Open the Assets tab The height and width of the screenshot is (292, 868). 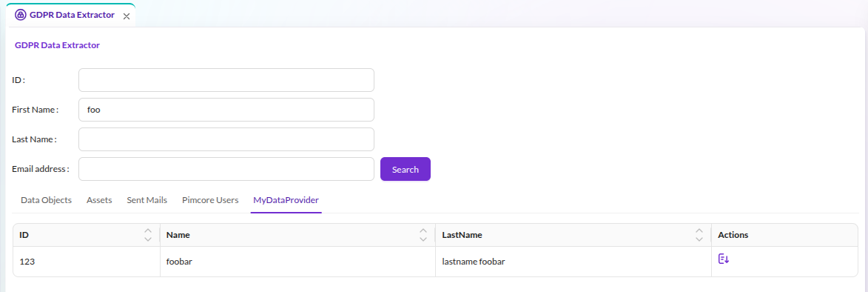pyautogui.click(x=99, y=200)
